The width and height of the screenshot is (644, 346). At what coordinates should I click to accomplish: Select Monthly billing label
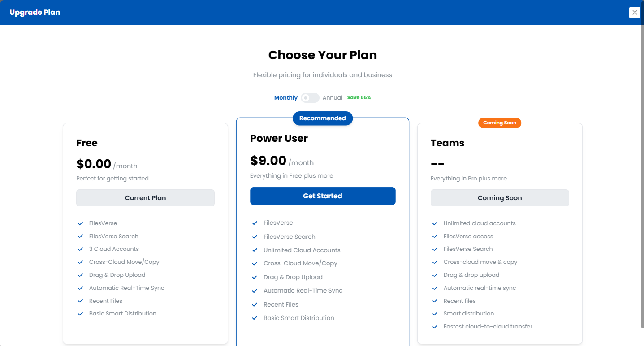tap(286, 98)
